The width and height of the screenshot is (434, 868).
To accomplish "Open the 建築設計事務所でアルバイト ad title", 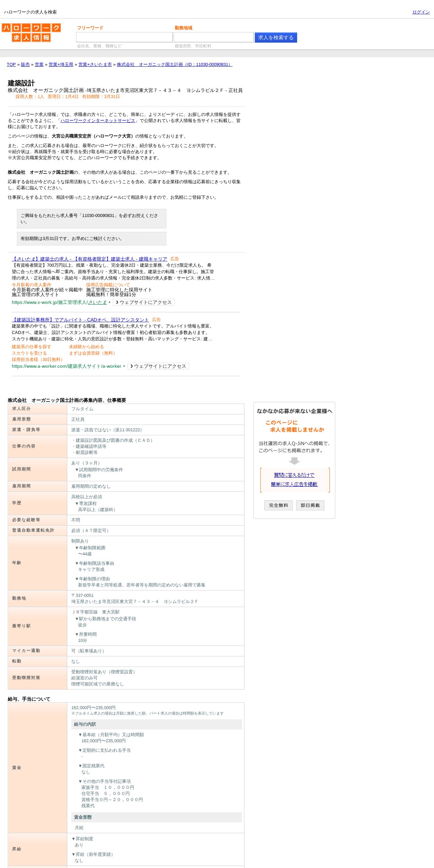I will pyautogui.click(x=80, y=320).
